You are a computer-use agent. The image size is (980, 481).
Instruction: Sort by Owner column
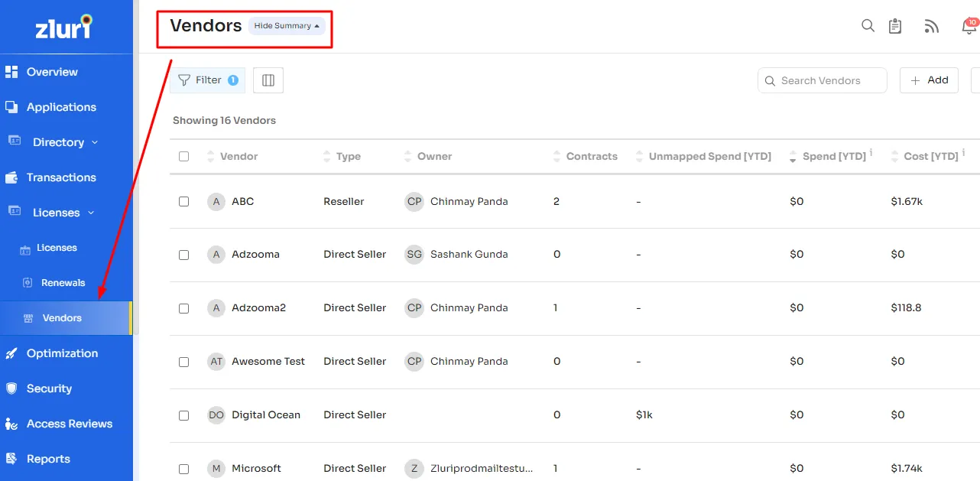click(408, 156)
